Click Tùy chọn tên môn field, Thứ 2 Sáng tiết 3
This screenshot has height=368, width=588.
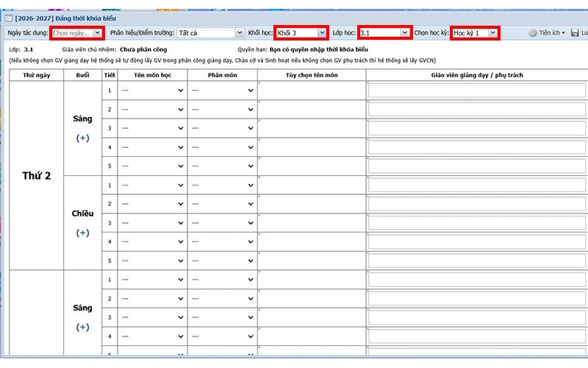pos(312,128)
